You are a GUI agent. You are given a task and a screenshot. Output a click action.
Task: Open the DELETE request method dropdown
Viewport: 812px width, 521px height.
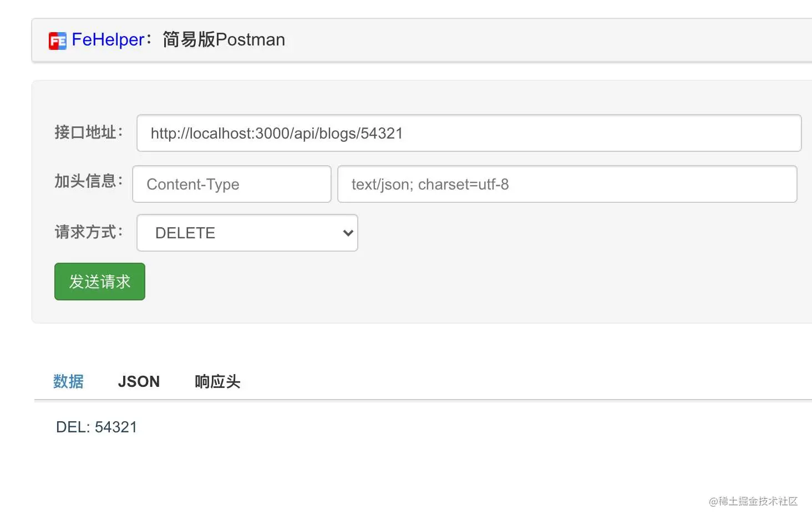click(x=247, y=233)
